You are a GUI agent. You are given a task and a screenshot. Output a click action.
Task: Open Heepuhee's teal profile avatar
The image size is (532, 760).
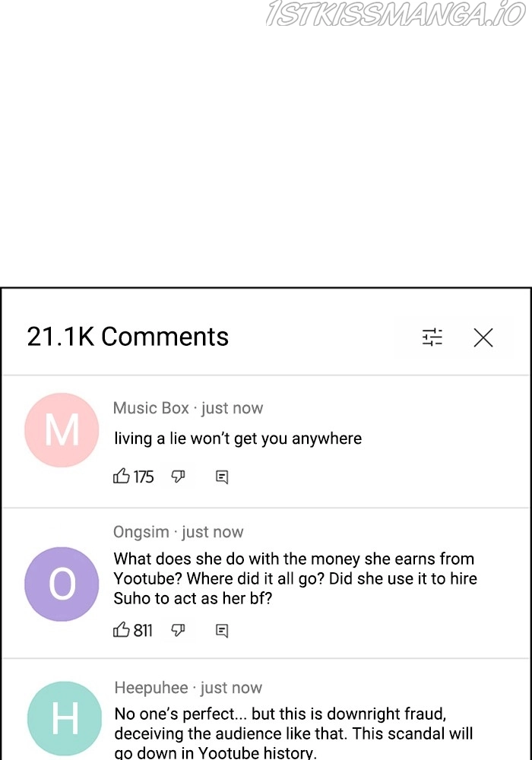click(x=65, y=718)
